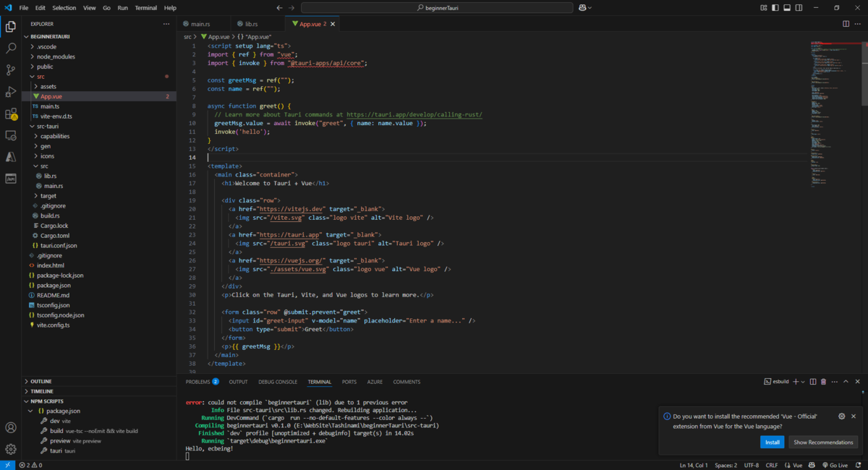Image resolution: width=868 pixels, height=470 pixels.
Task: Switch to the lib.rs editor tab
Action: tap(251, 24)
